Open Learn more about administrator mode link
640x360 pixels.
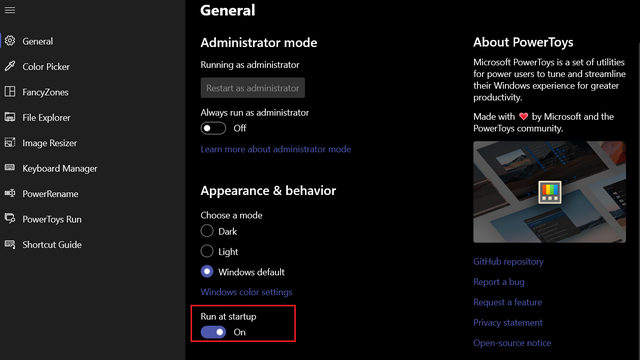point(276,149)
